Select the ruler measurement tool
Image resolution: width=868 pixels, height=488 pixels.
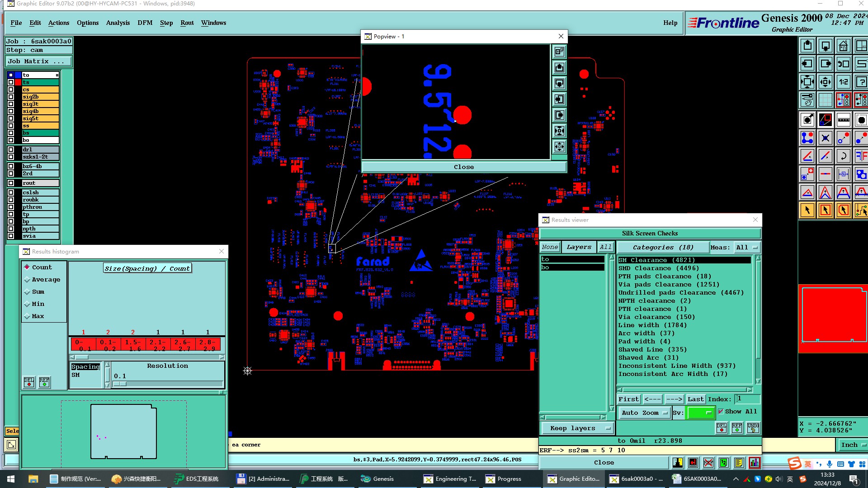click(843, 120)
